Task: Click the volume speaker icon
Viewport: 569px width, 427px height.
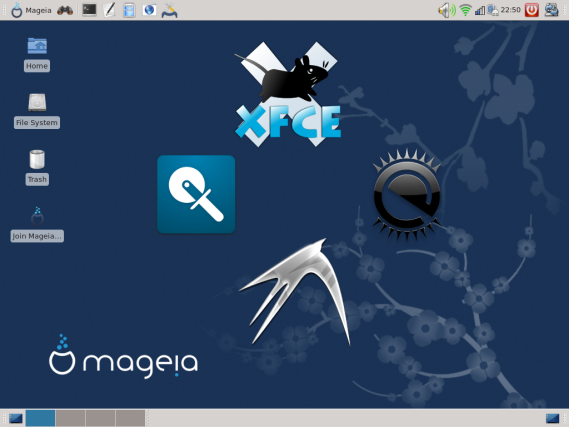Action: pyautogui.click(x=447, y=10)
